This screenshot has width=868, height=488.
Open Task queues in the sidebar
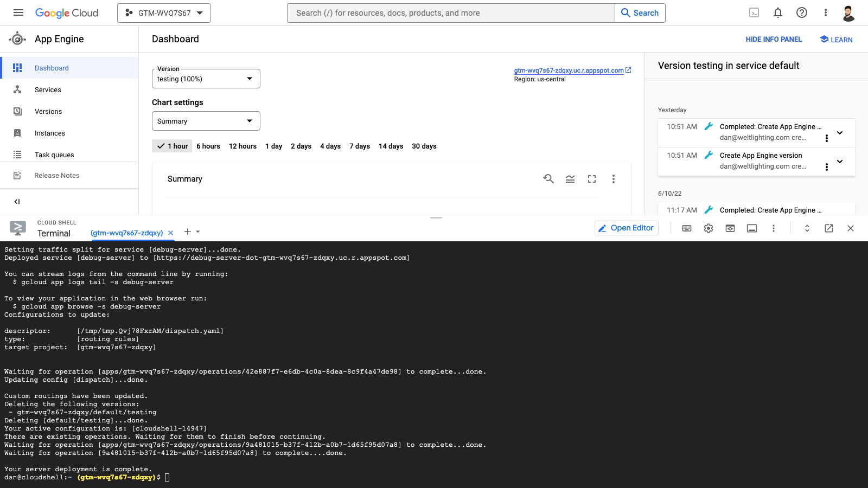pyautogui.click(x=69, y=155)
